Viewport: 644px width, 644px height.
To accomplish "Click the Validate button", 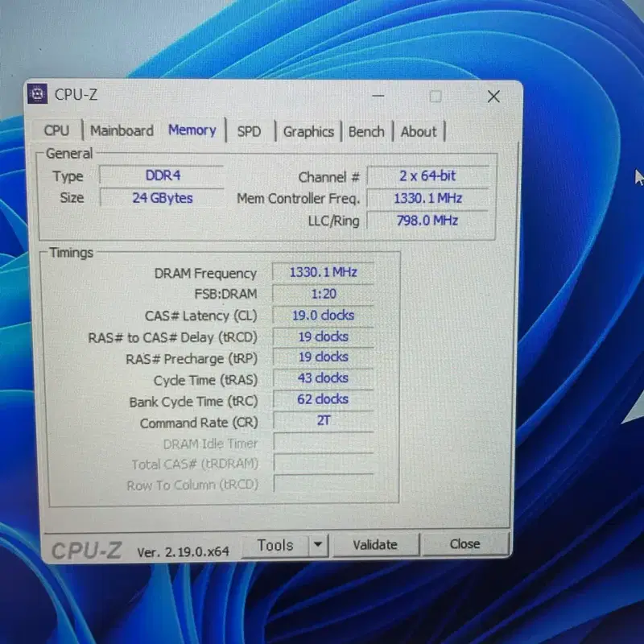I will [375, 545].
